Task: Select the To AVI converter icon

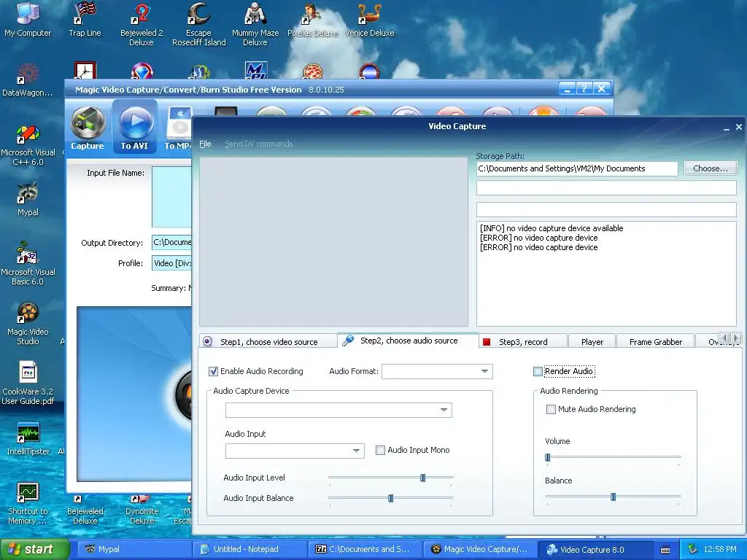Action: tap(135, 128)
